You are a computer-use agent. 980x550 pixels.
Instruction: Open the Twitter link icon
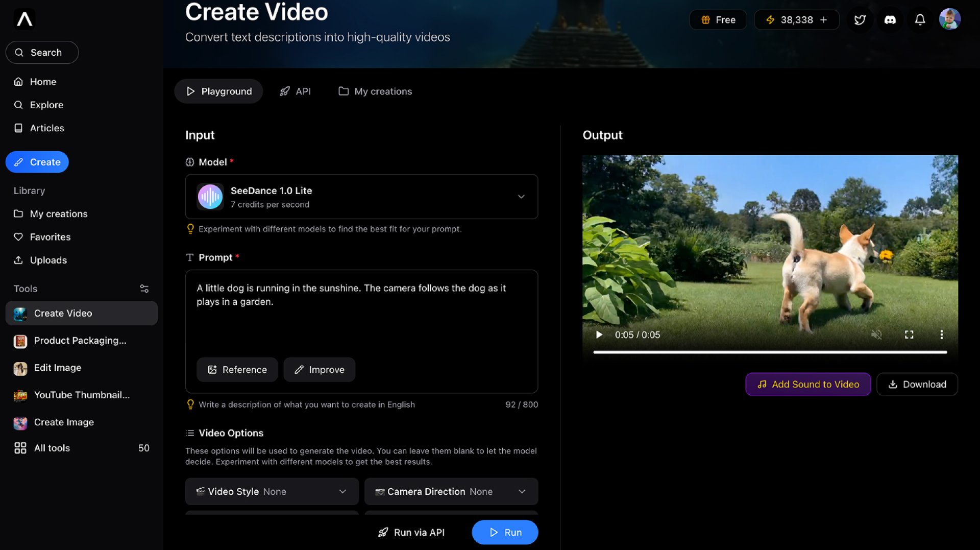[x=860, y=20]
